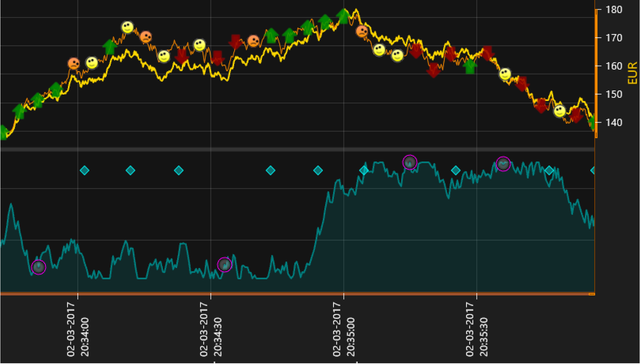Select the orange sad face just after 20:35:00
The image size is (640, 364).
coord(362,31)
